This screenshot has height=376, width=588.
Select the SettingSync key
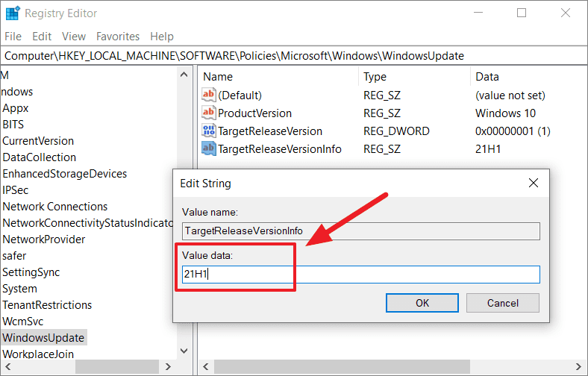(31, 272)
